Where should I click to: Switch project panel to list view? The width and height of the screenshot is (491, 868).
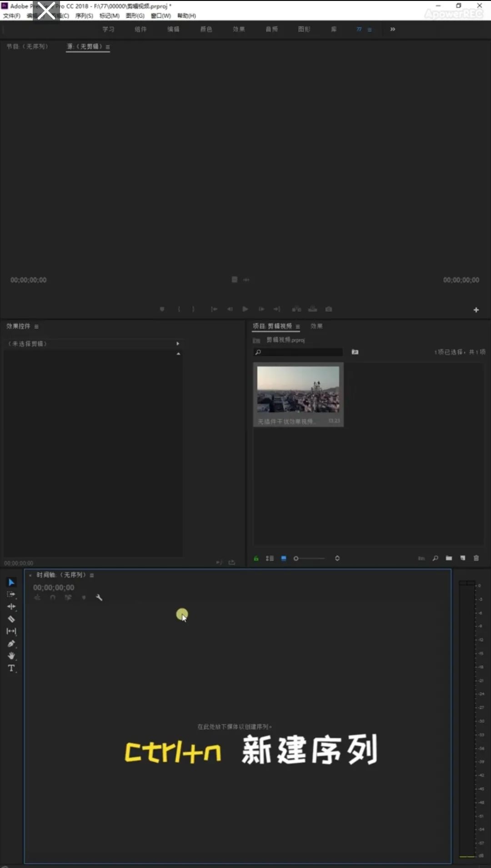270,558
